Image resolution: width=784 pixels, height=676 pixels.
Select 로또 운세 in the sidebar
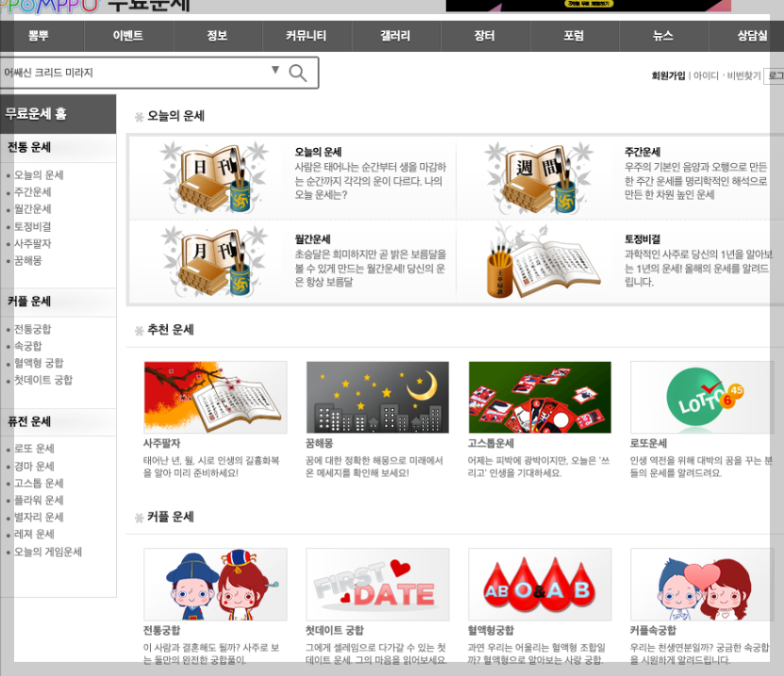click(x=34, y=448)
